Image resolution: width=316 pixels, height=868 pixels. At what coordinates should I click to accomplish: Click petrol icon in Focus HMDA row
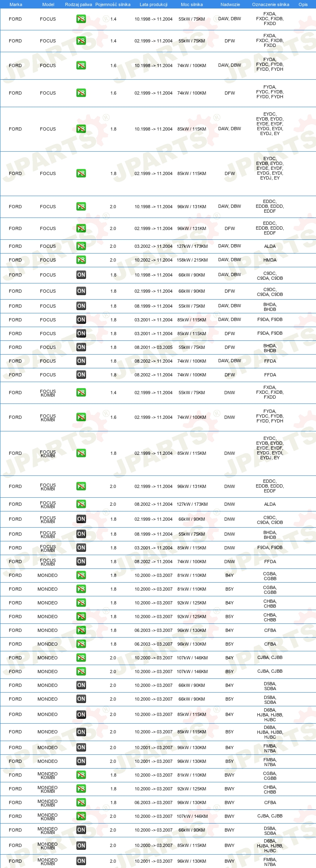click(x=81, y=260)
